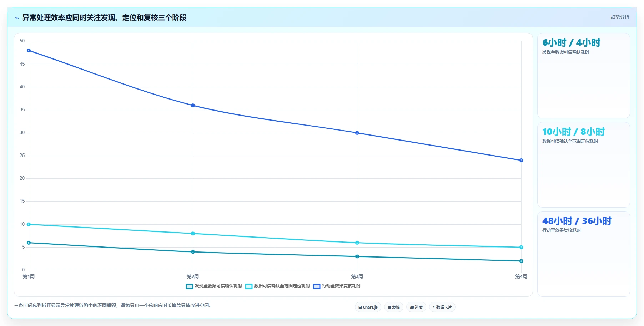
Task: Select the 数据卡片 chip
Action: 442,307
